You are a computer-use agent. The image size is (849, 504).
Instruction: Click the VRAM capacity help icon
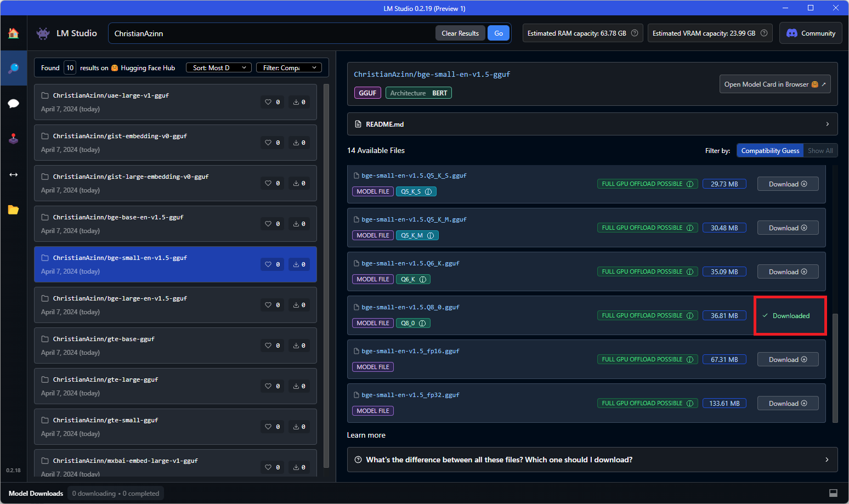point(764,33)
